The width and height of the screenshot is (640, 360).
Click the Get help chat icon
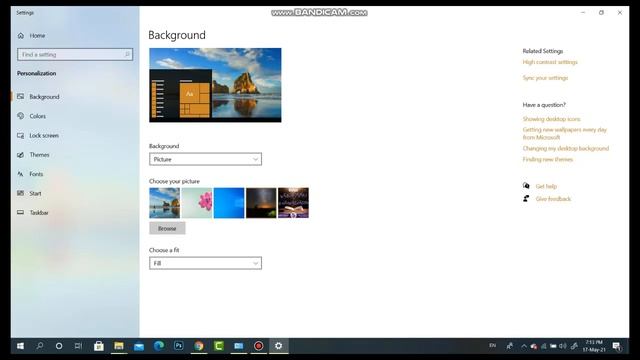tap(526, 186)
